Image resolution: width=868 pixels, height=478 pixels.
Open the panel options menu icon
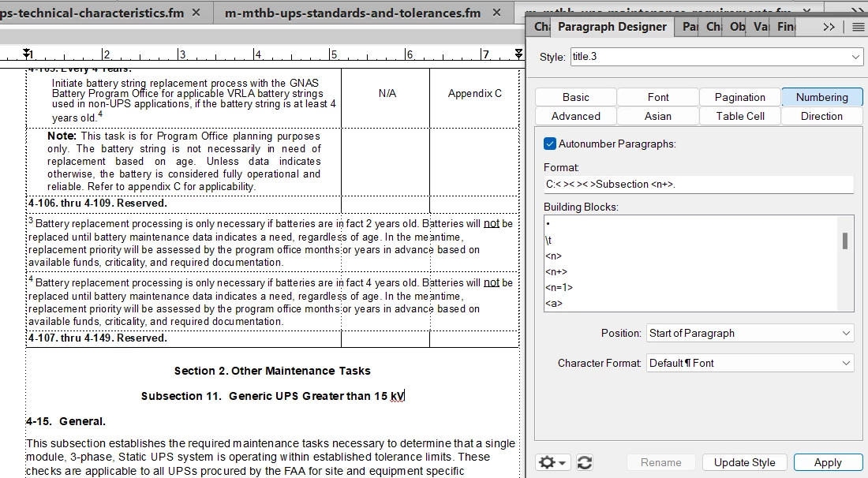tap(858, 27)
